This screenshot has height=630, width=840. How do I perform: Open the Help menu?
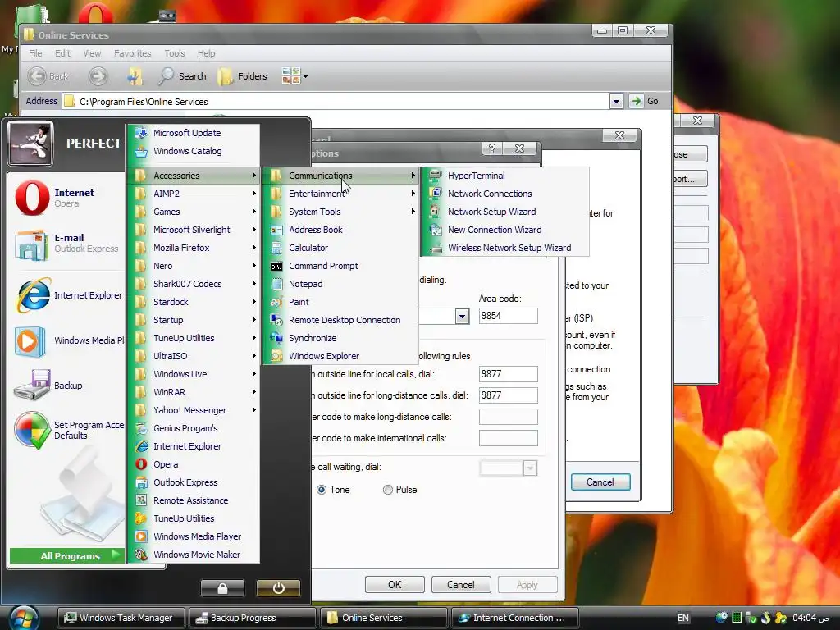click(x=206, y=53)
